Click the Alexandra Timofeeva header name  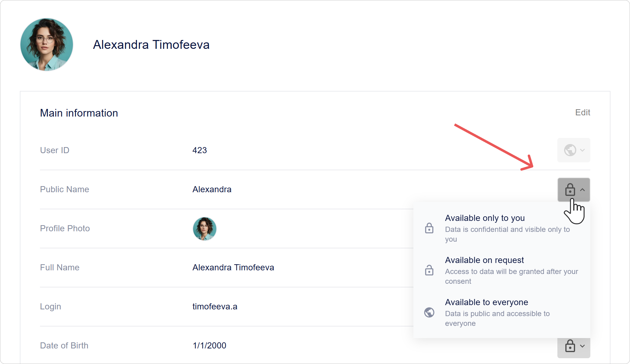pos(151,45)
